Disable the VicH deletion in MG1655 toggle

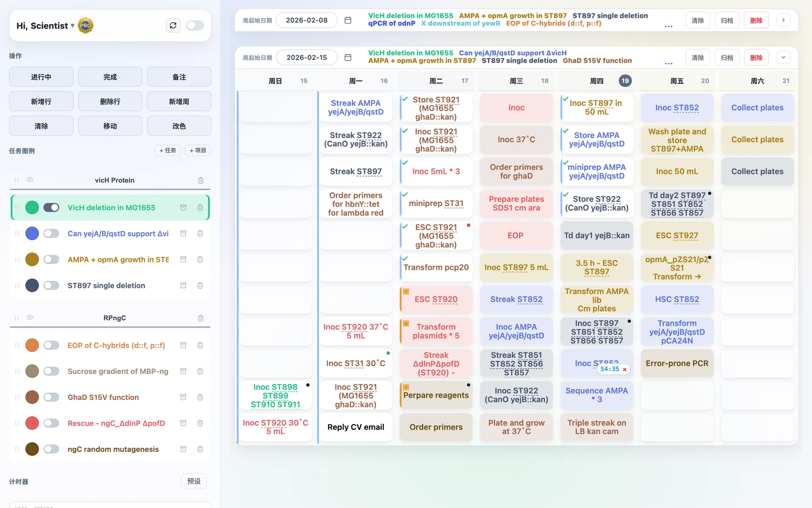[x=51, y=208]
